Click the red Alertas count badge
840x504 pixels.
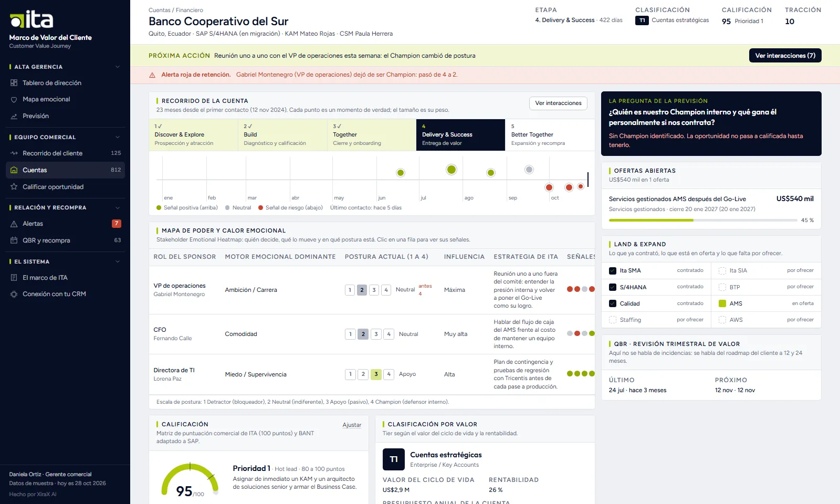117,224
